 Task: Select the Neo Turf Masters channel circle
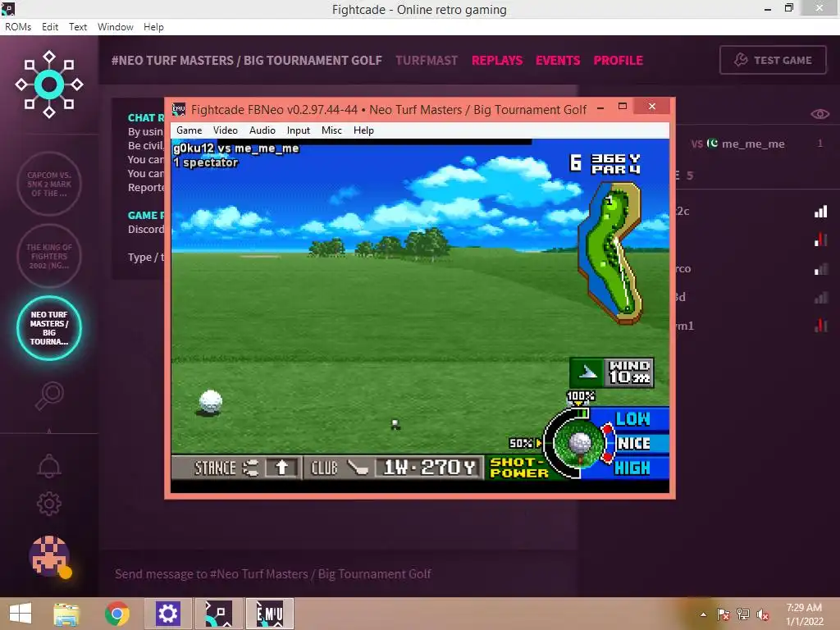click(49, 328)
